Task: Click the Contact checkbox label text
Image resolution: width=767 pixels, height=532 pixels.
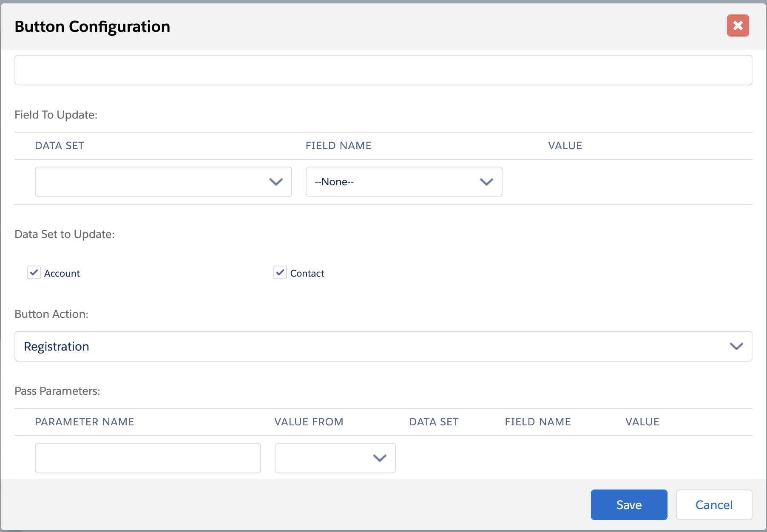Action: (307, 273)
